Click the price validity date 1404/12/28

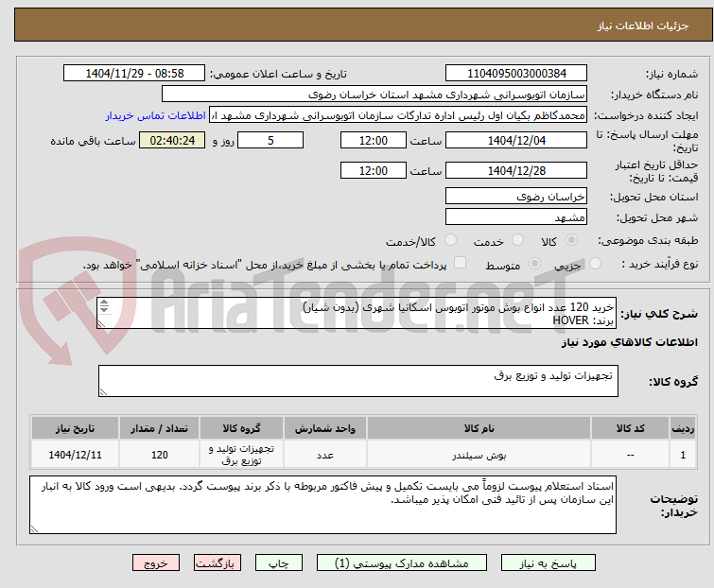pyautogui.click(x=516, y=171)
